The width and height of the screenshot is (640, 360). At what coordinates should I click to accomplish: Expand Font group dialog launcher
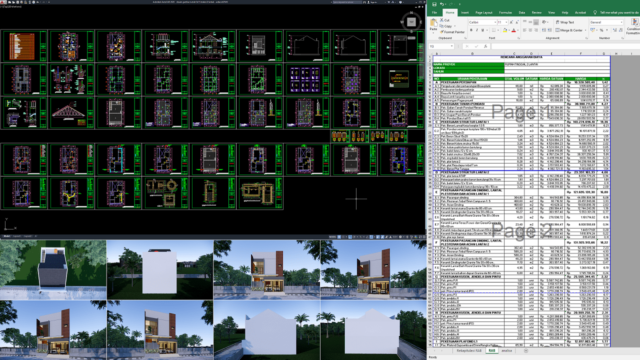coord(519,38)
